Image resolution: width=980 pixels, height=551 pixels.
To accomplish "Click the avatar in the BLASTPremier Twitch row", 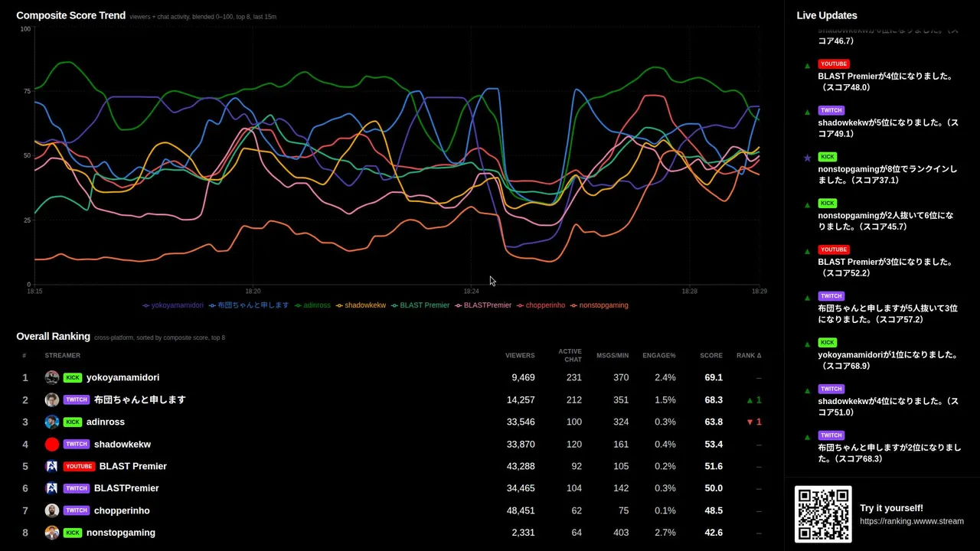I will 52,488.
